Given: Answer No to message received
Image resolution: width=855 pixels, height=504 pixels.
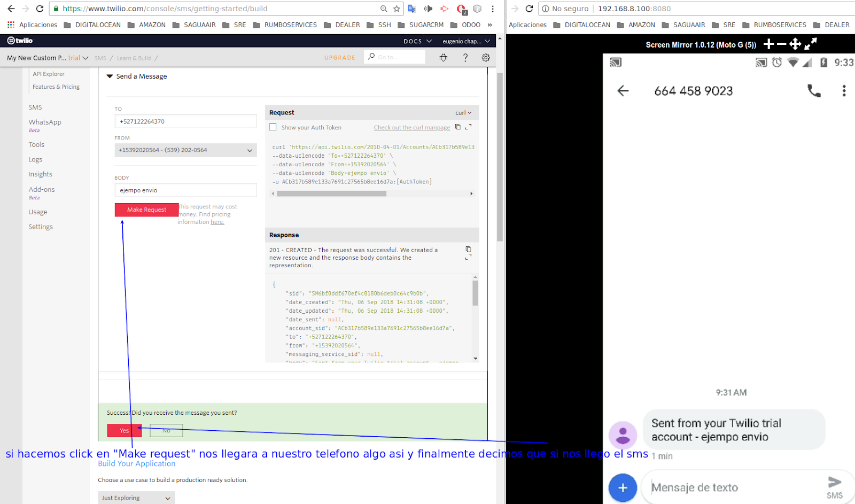Looking at the screenshot, I should (x=166, y=430).
